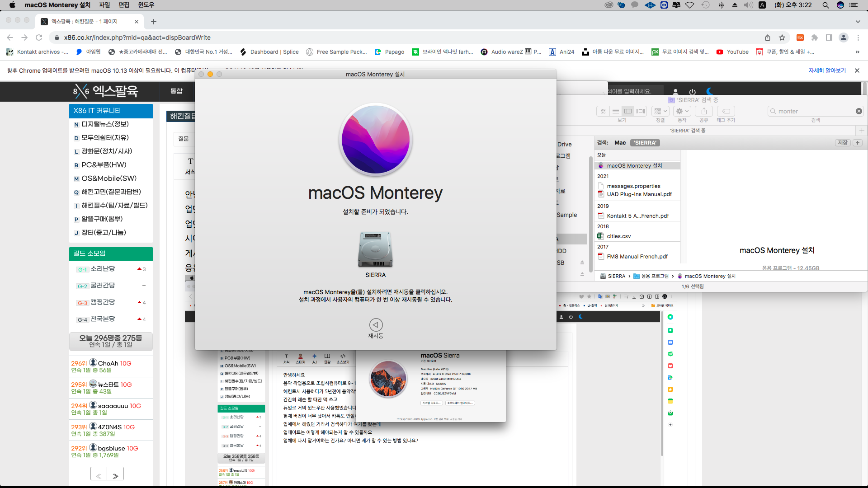Screen dimensions: 868x488
Task: Open the Chrome tab search chevron
Action: 858,22
